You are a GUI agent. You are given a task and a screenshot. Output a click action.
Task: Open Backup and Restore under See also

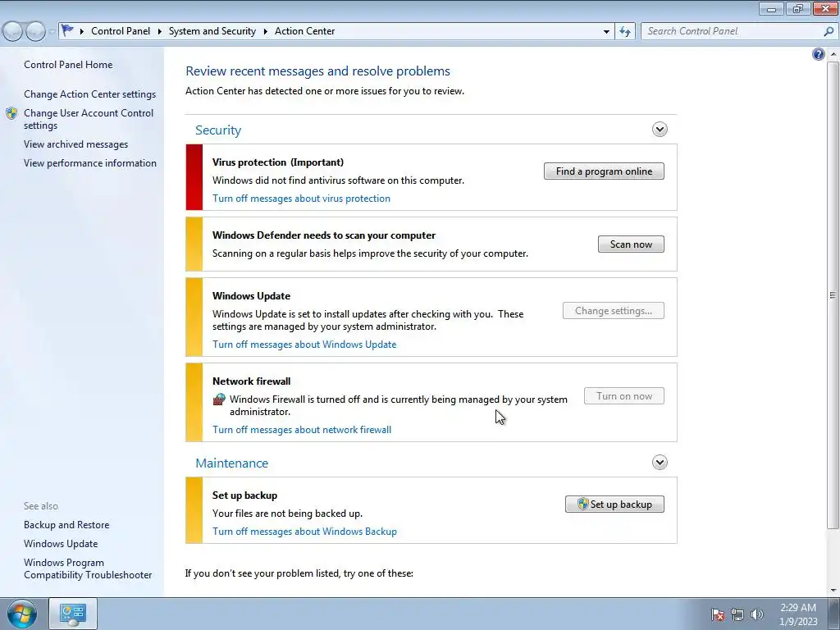click(66, 525)
